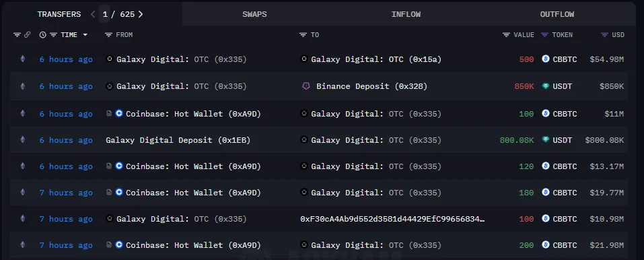Click the filter icon beside TO column
The image size is (644, 260).
click(303, 35)
